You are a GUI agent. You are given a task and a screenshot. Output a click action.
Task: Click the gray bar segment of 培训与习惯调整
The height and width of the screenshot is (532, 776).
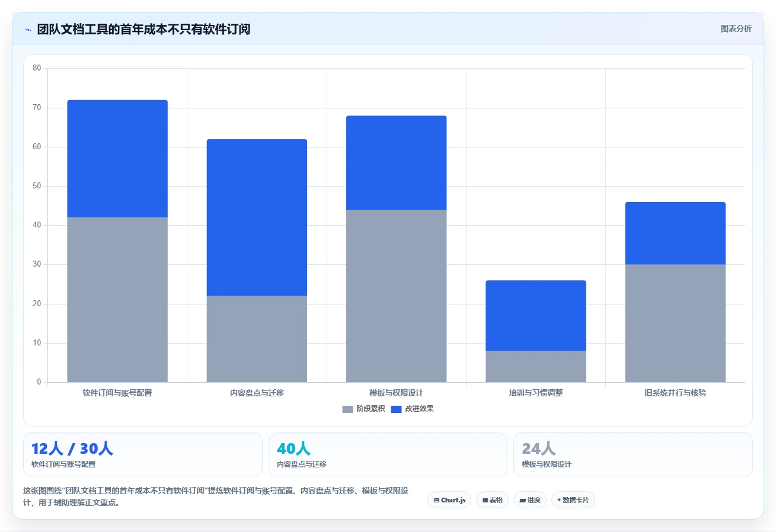coord(536,366)
